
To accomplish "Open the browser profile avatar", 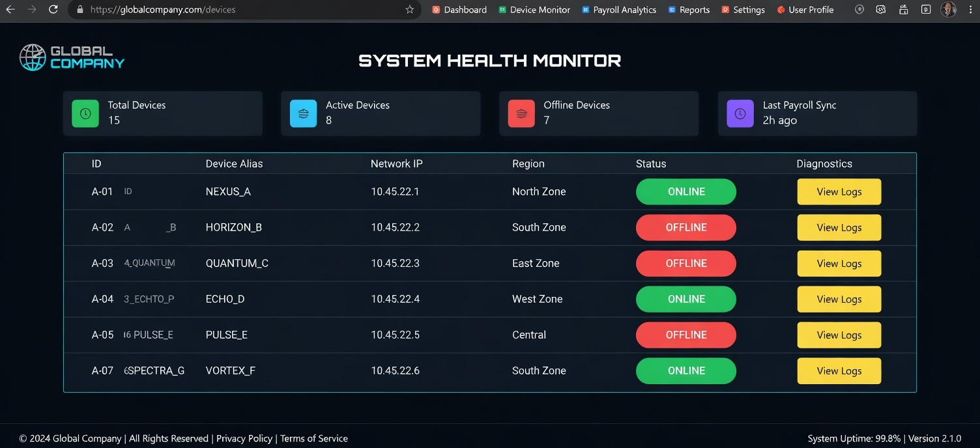I will pos(948,10).
